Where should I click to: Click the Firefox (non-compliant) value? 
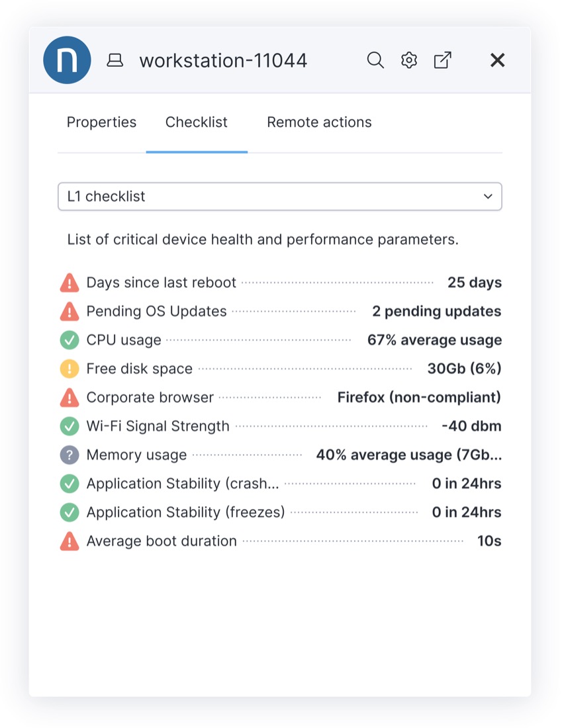click(x=419, y=398)
